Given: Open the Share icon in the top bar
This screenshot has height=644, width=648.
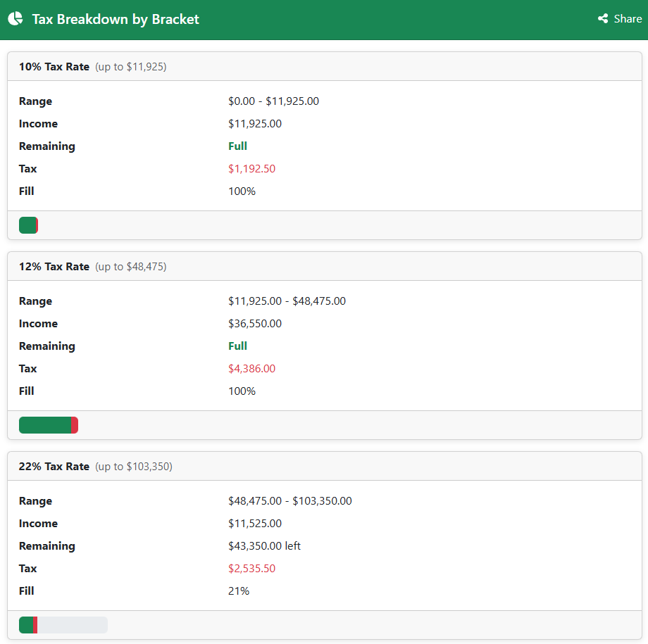Looking at the screenshot, I should 604,18.
